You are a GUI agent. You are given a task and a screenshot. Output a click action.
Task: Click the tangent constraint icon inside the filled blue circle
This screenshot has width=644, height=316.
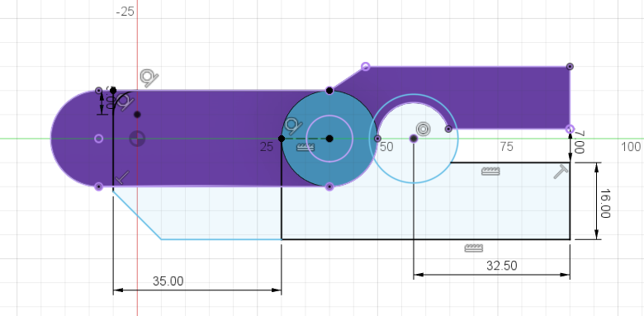point(294,126)
